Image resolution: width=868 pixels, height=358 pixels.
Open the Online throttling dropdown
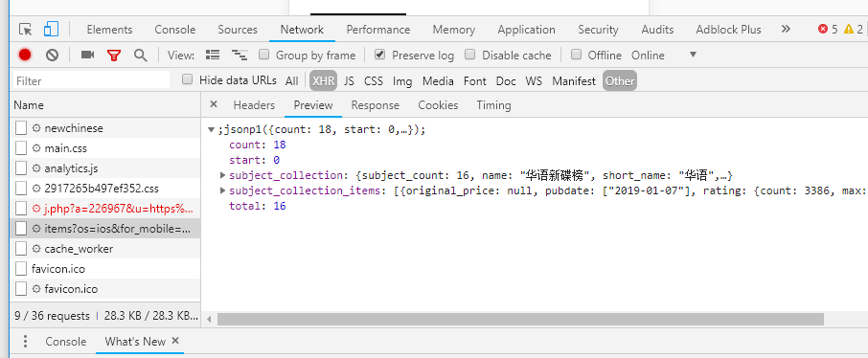coord(664,55)
